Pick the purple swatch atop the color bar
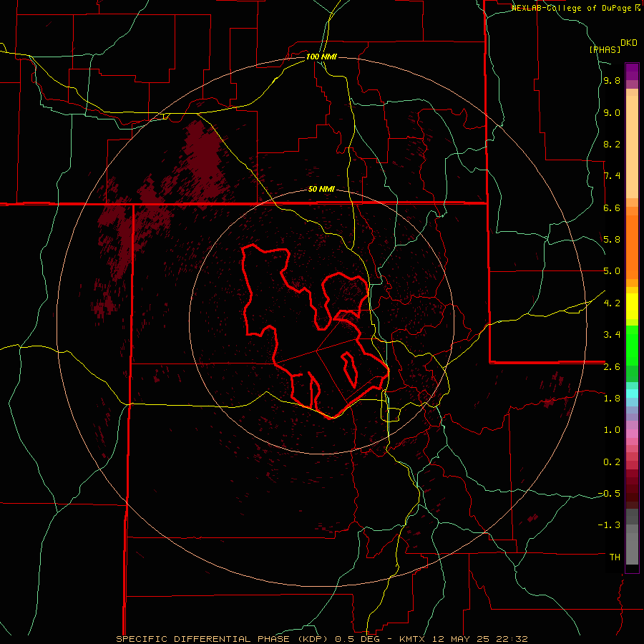The image size is (644, 644). click(x=632, y=72)
